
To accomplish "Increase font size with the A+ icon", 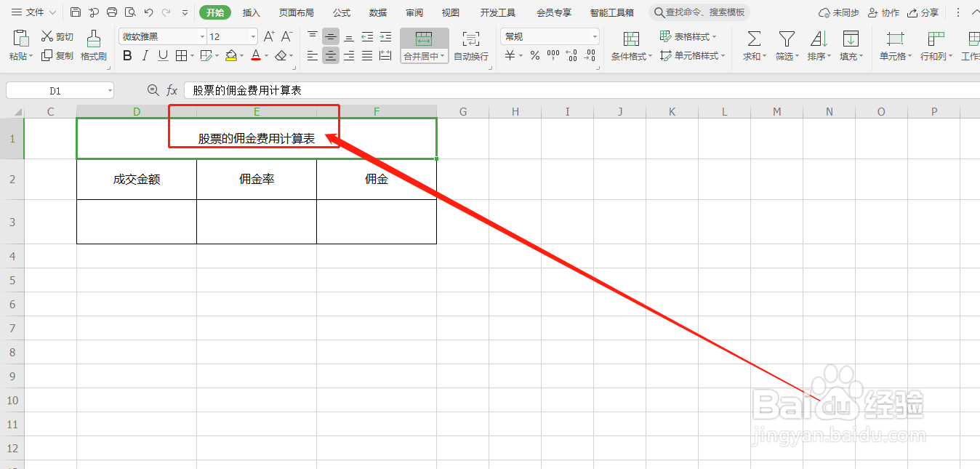I will click(x=269, y=36).
